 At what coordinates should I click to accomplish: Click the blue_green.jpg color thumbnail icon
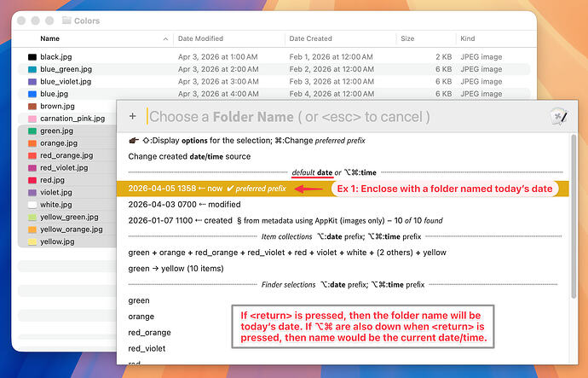point(32,69)
